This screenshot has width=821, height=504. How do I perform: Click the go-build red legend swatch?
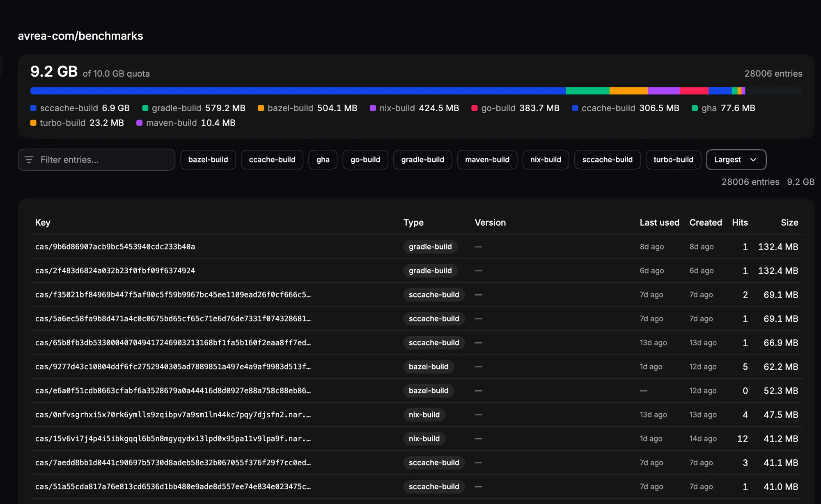tap(474, 108)
